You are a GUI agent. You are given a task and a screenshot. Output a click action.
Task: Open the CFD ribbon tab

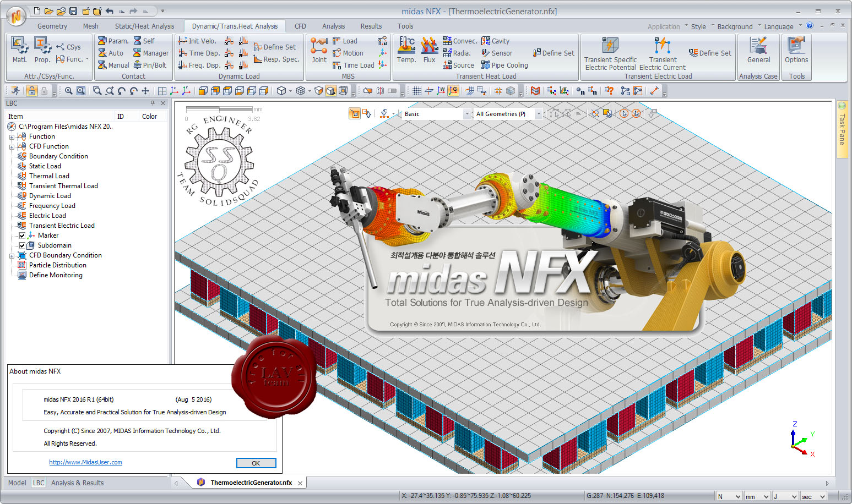(x=300, y=26)
